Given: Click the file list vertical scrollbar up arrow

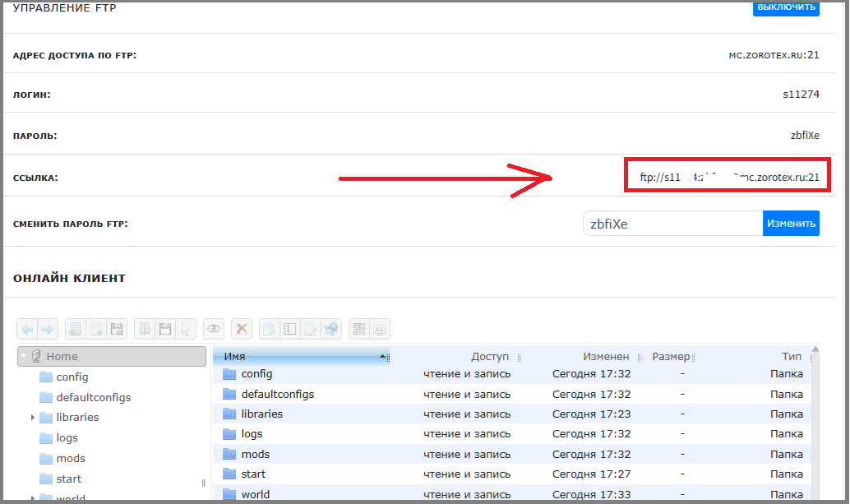Looking at the screenshot, I should click(x=815, y=349).
